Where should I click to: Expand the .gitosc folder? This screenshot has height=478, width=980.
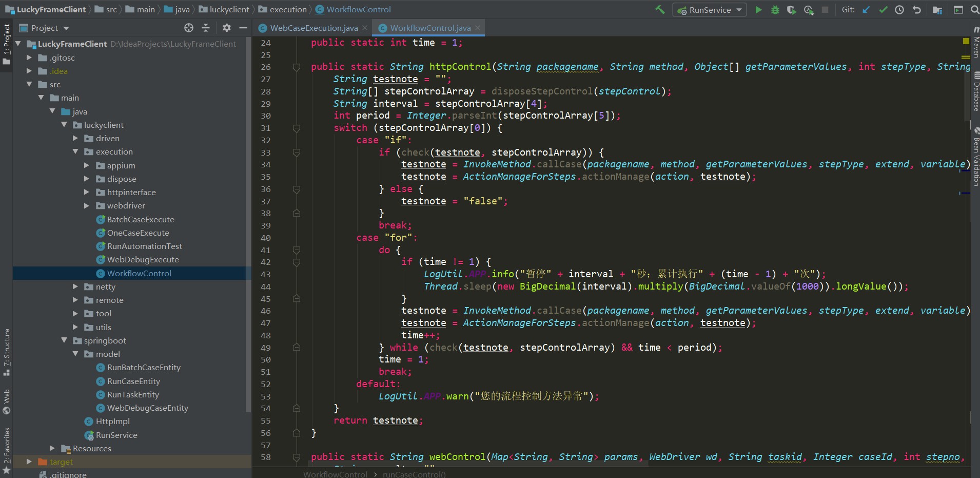click(29, 58)
